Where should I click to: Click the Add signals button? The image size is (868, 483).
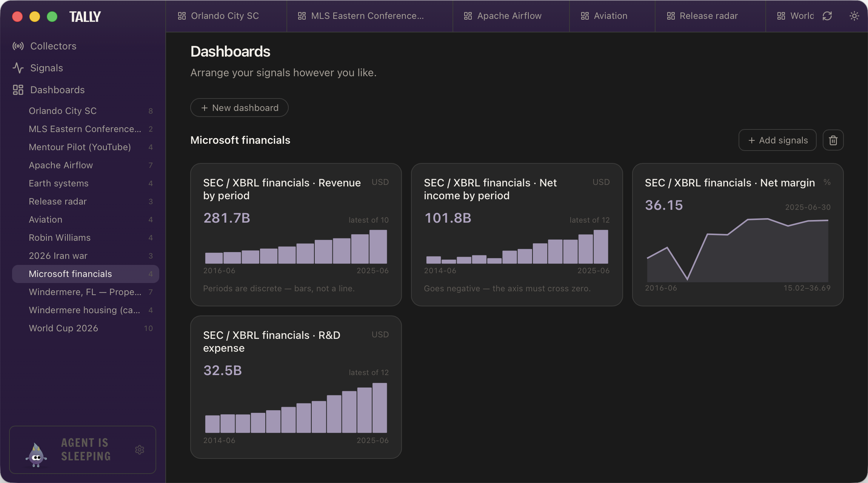pos(777,140)
